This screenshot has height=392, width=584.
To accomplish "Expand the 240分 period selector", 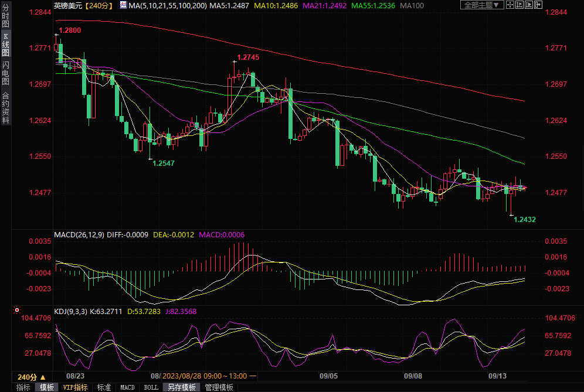I will (31, 377).
